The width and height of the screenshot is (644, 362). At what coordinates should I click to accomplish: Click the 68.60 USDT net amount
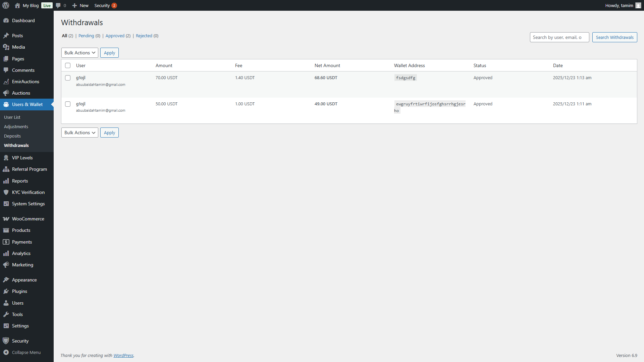coord(326,78)
